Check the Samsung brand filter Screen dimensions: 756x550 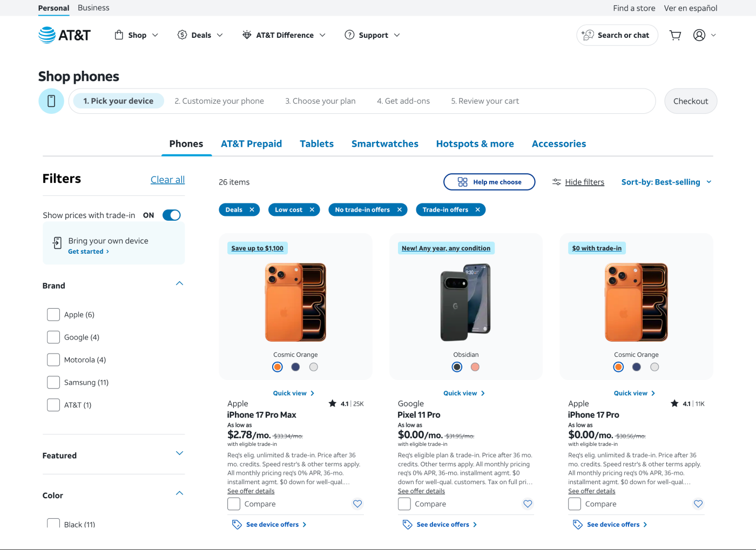point(53,383)
